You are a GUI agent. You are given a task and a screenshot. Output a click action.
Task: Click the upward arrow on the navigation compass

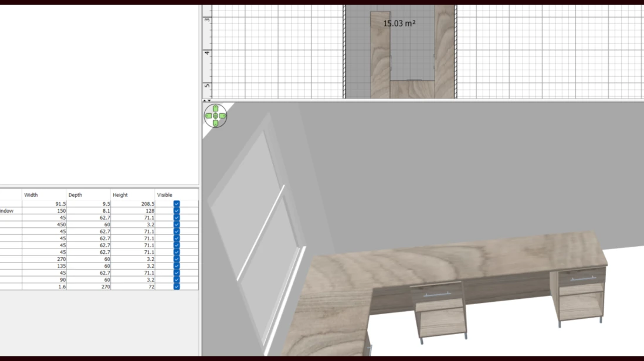[216, 109]
